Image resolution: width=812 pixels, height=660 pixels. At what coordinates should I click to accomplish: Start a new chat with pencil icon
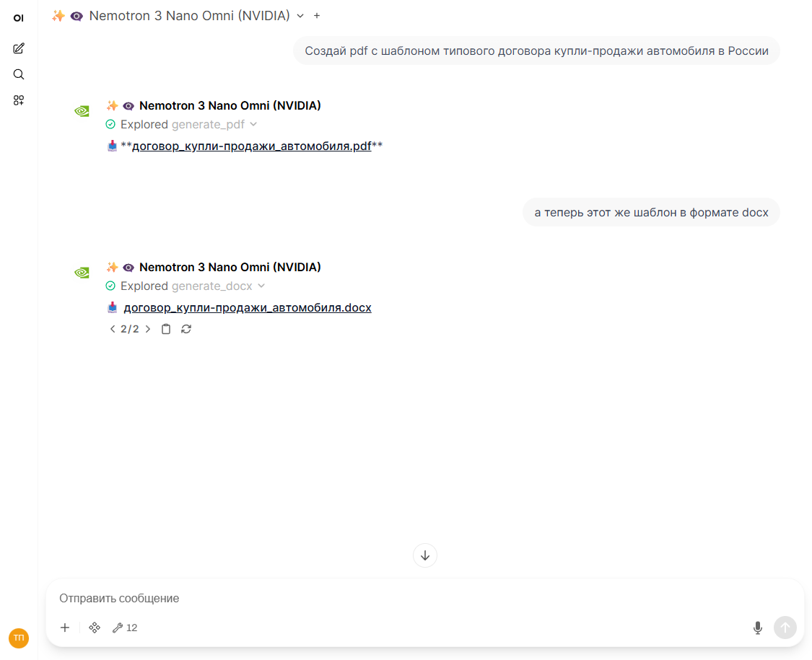(x=19, y=48)
